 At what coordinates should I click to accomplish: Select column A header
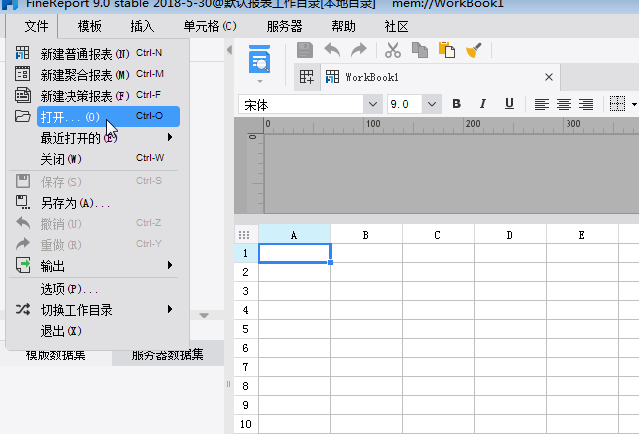coord(294,235)
